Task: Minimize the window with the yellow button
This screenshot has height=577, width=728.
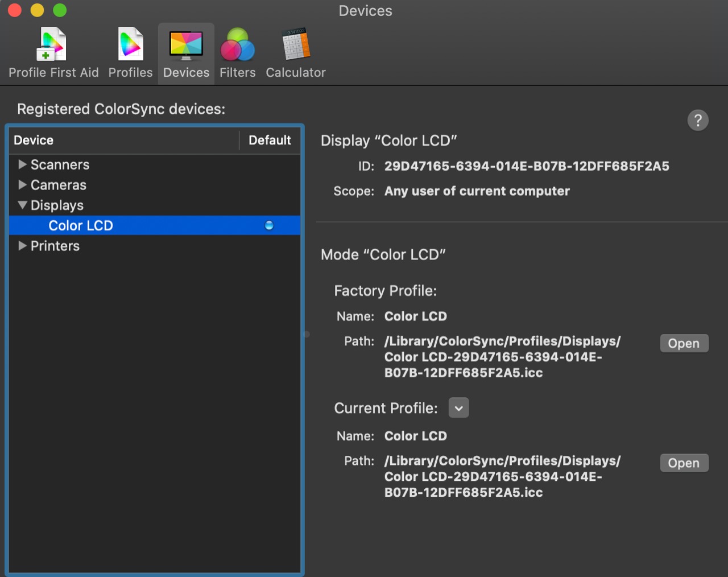Action: 37,10
